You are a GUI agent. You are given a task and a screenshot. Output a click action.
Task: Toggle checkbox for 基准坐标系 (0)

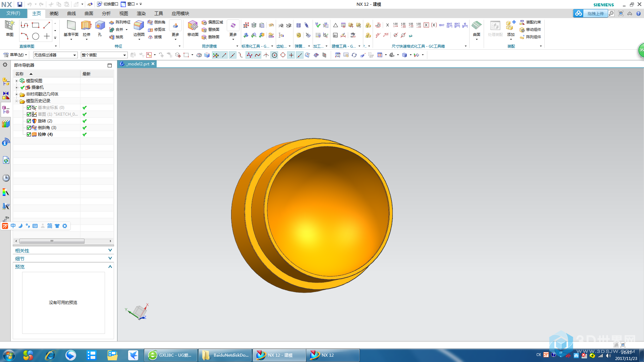(29, 108)
